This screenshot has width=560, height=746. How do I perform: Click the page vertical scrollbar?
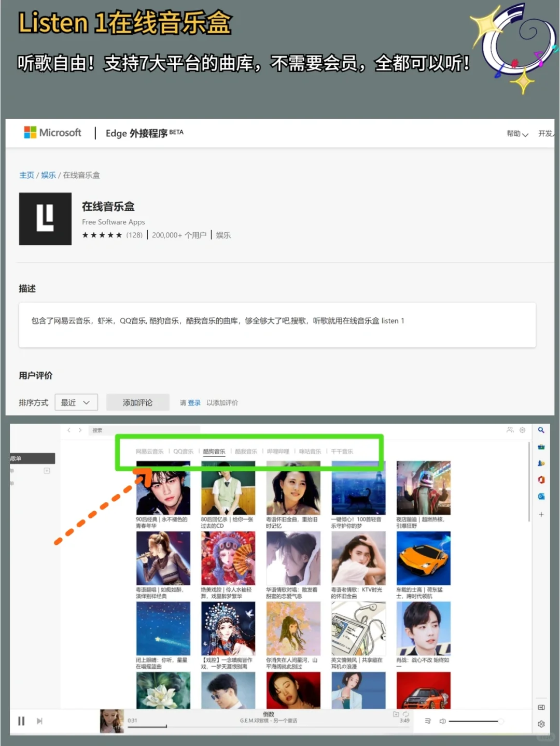point(529,482)
